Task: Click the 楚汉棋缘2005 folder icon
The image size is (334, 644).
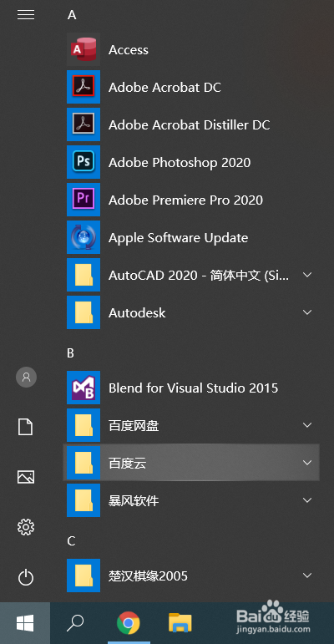Action: (x=83, y=576)
